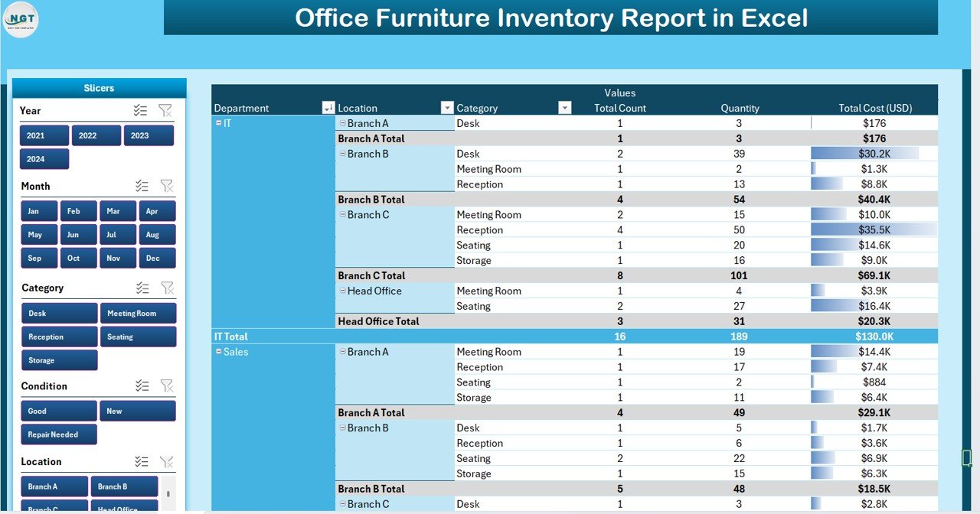Collapse Branch B under IT
980x514 pixels.
point(342,154)
